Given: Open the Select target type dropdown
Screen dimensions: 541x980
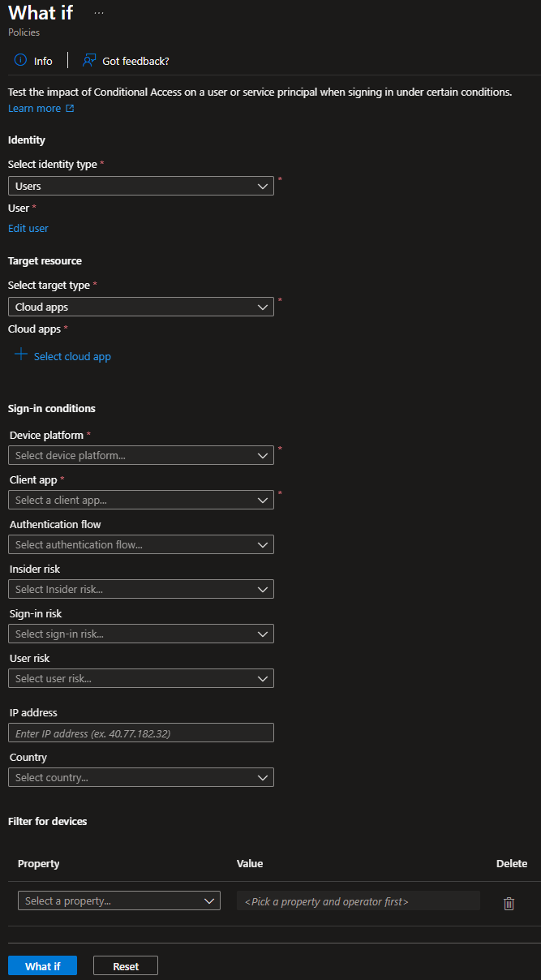Looking at the screenshot, I should 141,307.
